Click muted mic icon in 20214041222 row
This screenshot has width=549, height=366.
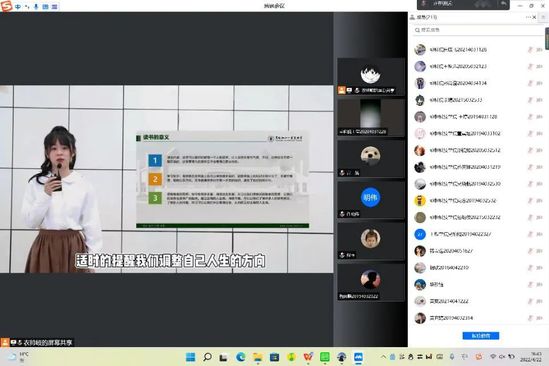tap(530, 301)
